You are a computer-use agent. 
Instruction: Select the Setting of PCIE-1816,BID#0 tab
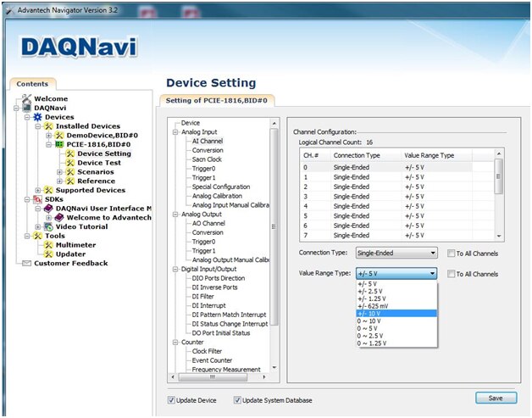tap(217, 101)
